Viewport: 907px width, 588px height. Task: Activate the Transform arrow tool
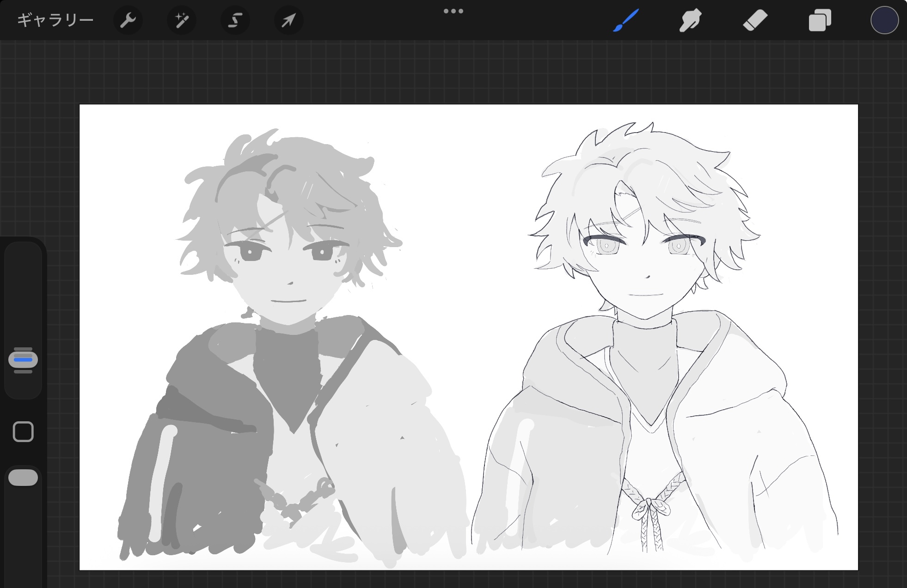[x=288, y=20]
